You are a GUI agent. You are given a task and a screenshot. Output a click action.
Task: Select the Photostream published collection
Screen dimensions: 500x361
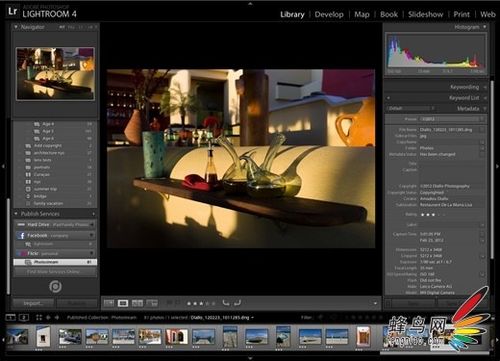point(55,262)
